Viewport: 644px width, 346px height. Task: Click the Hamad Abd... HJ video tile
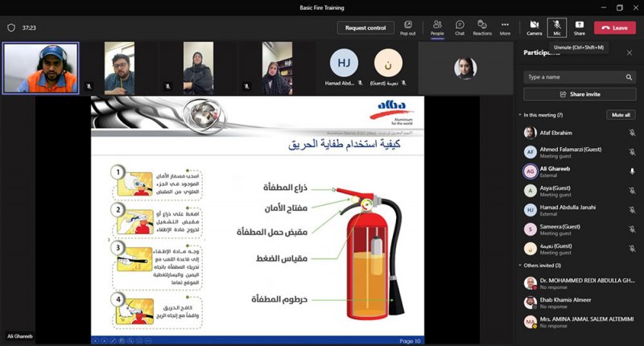pyautogui.click(x=344, y=68)
